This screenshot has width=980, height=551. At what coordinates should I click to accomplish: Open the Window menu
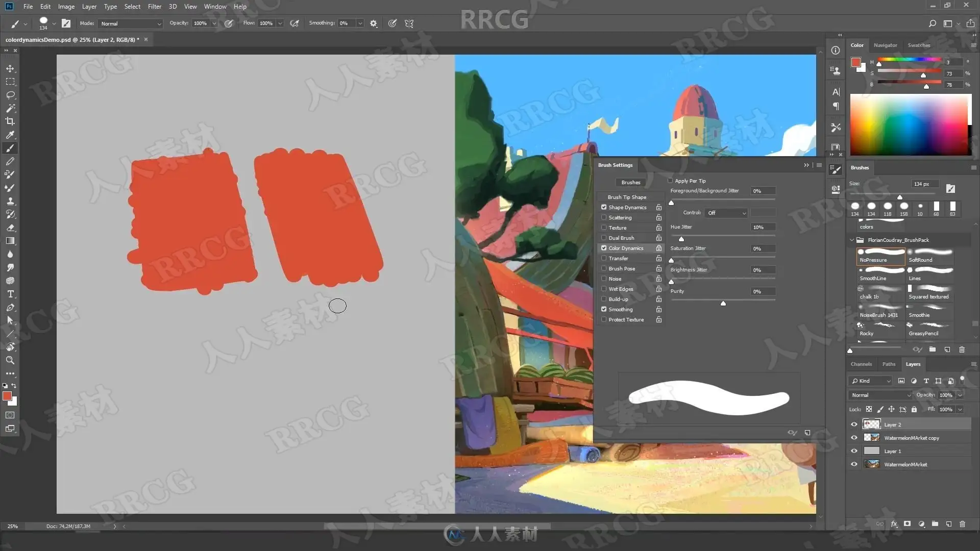215,7
